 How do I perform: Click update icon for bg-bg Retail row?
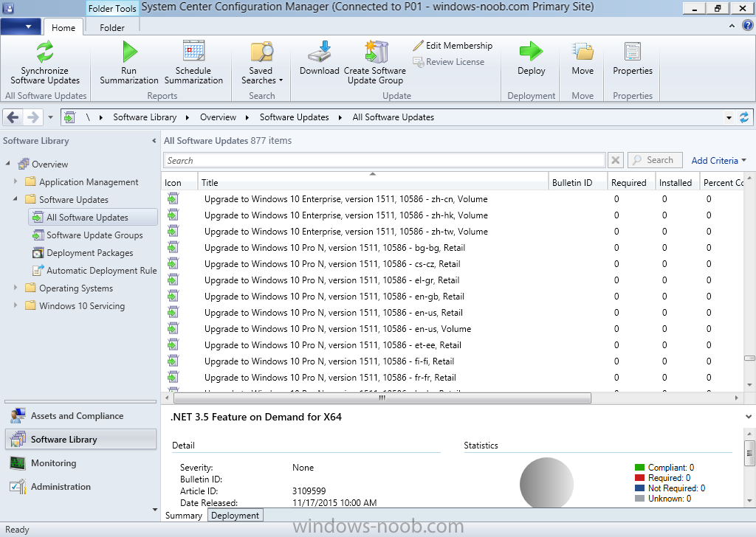pyautogui.click(x=173, y=248)
